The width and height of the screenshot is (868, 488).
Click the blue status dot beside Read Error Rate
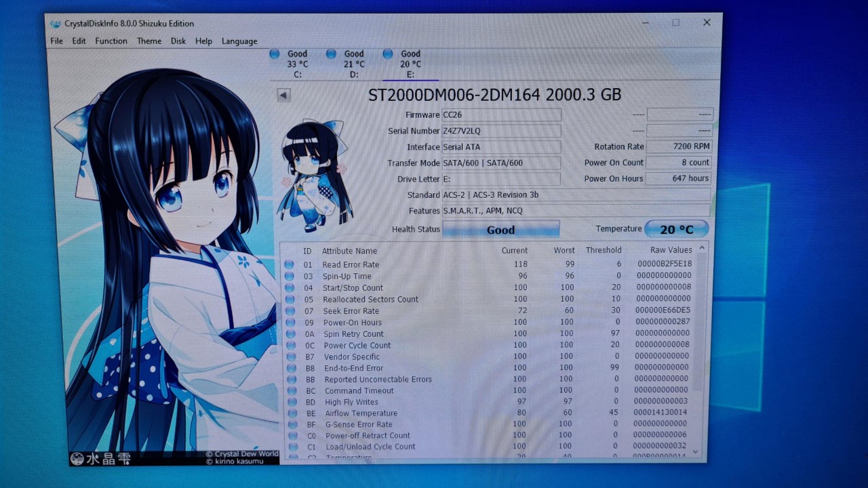pos(291,264)
